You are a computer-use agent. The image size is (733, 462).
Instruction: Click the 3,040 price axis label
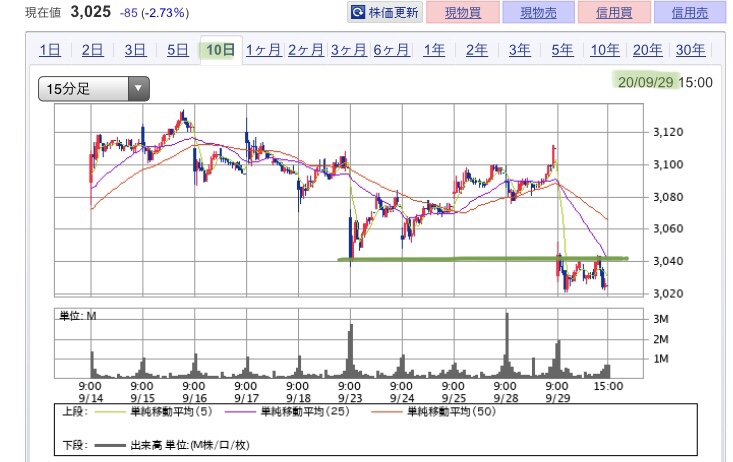click(668, 261)
